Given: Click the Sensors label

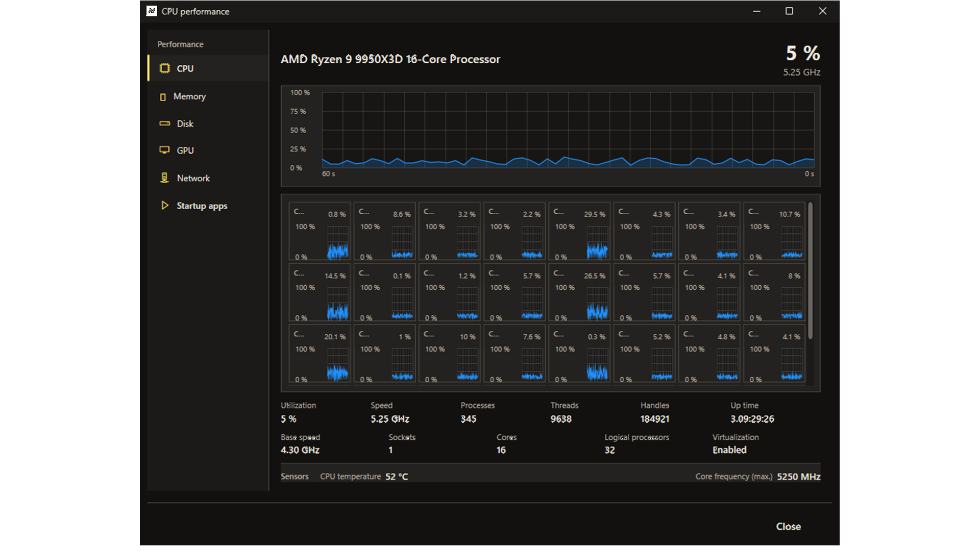Looking at the screenshot, I should (295, 477).
